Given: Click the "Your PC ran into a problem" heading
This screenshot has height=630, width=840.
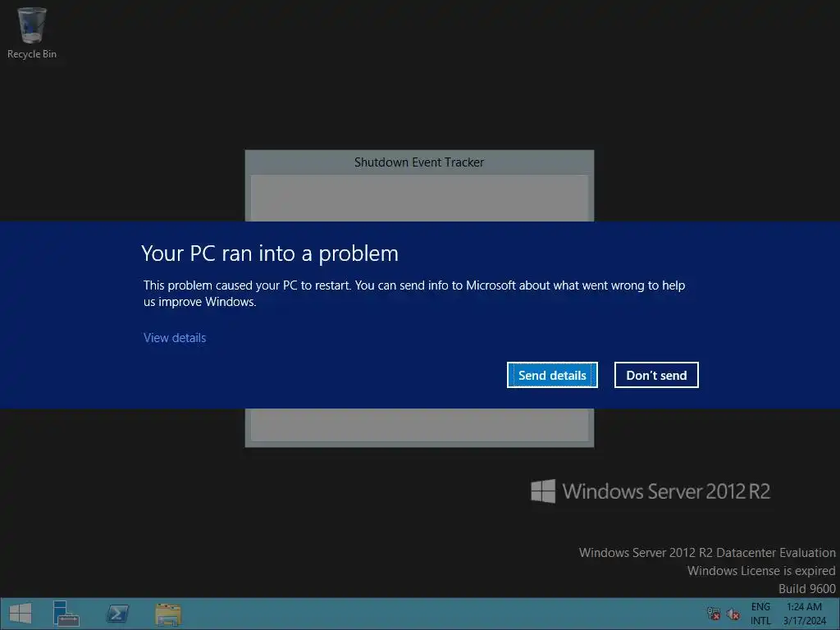Looking at the screenshot, I should pyautogui.click(x=270, y=253).
